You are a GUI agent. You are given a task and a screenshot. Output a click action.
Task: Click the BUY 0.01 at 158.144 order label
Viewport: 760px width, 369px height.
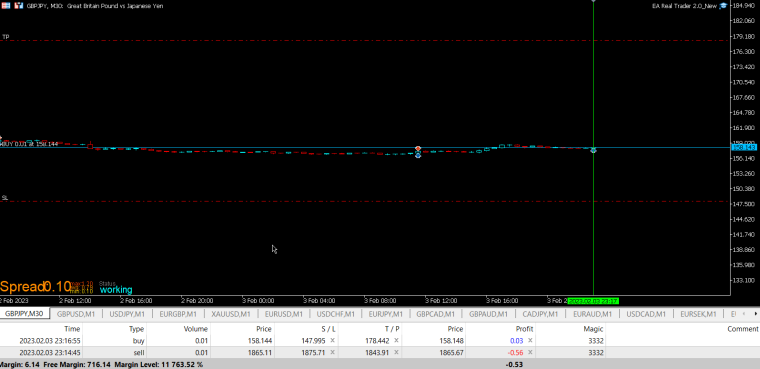point(29,144)
